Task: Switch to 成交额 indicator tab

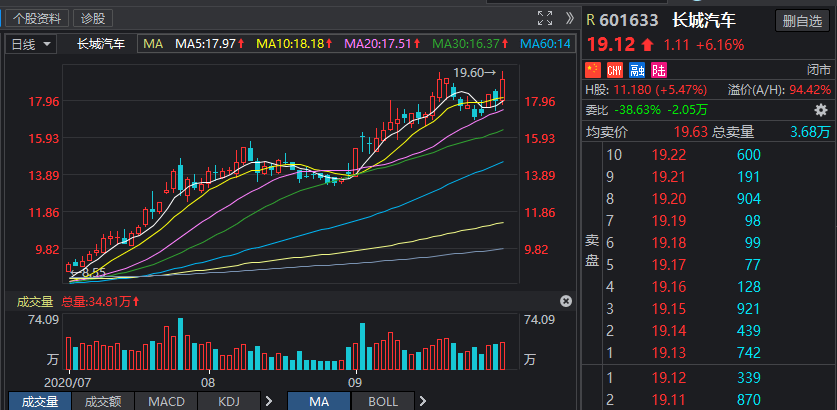Action: 102,401
